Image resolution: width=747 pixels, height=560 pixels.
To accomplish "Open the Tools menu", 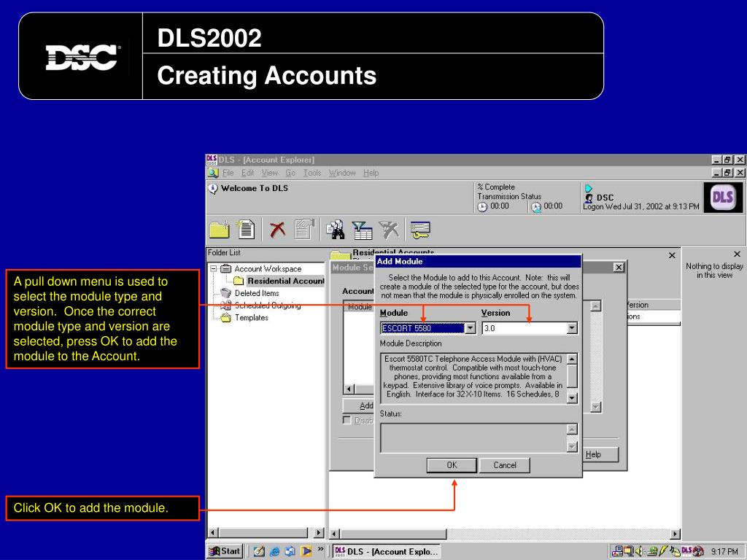I will point(312,173).
